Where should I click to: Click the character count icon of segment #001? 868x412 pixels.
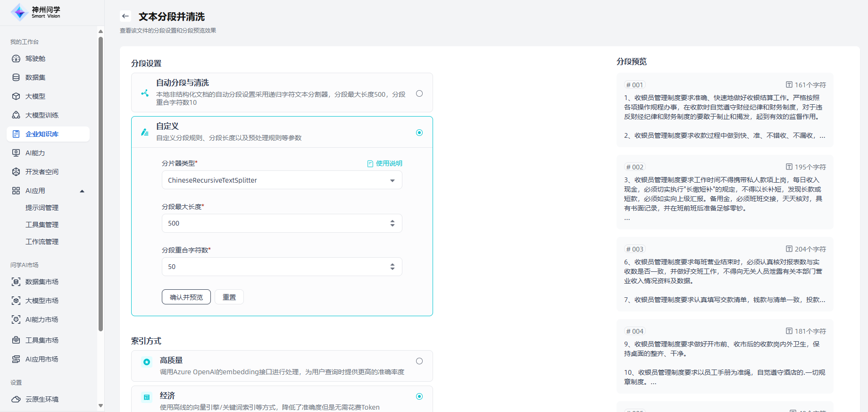tap(789, 85)
